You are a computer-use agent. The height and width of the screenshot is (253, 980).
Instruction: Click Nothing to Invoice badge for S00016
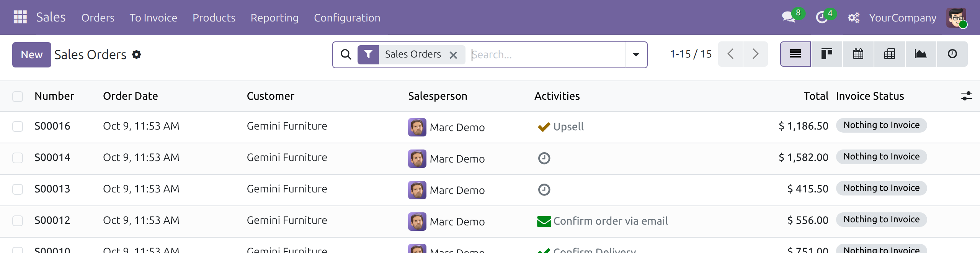881,125
